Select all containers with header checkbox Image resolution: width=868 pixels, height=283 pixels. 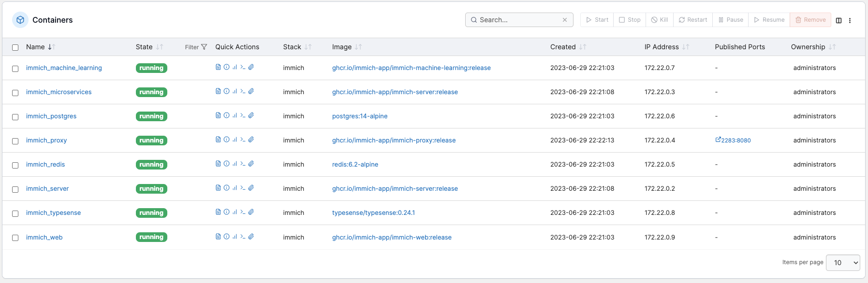tap(15, 47)
